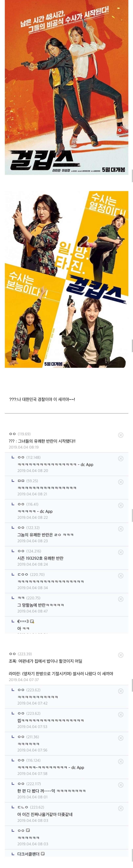Remove the reply from ㅇㅇ (112.148)
Screen dimensions: 133x868
pyautogui.click(x=121, y=458)
